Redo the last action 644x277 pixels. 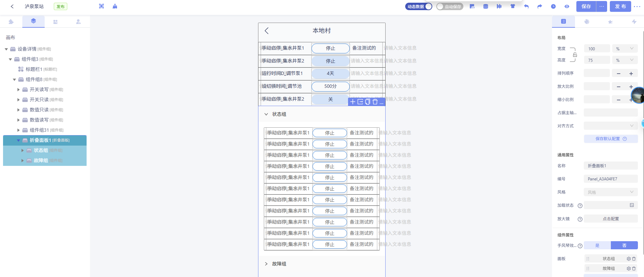pyautogui.click(x=540, y=6)
